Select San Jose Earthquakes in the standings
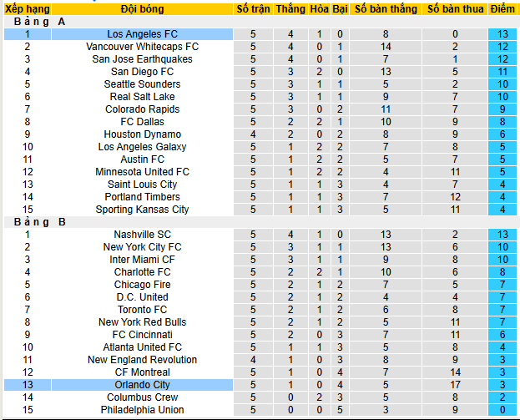The width and height of the screenshot is (520, 420). pyautogui.click(x=142, y=59)
